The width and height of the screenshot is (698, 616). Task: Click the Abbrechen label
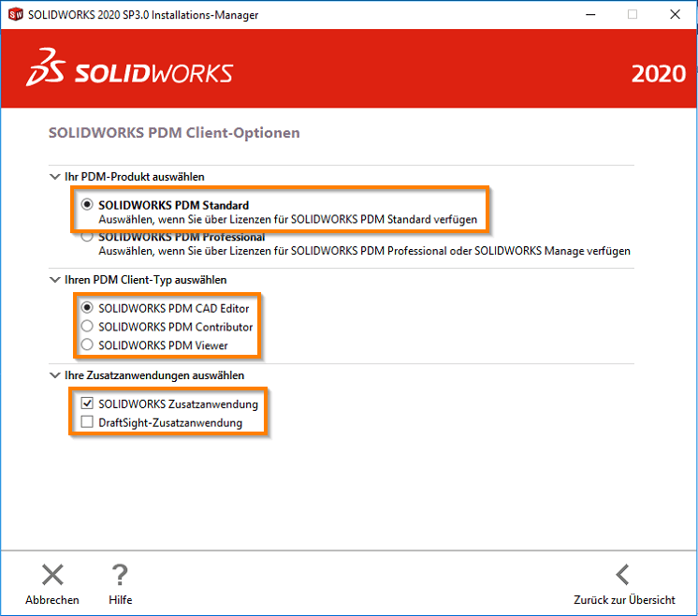point(52,600)
